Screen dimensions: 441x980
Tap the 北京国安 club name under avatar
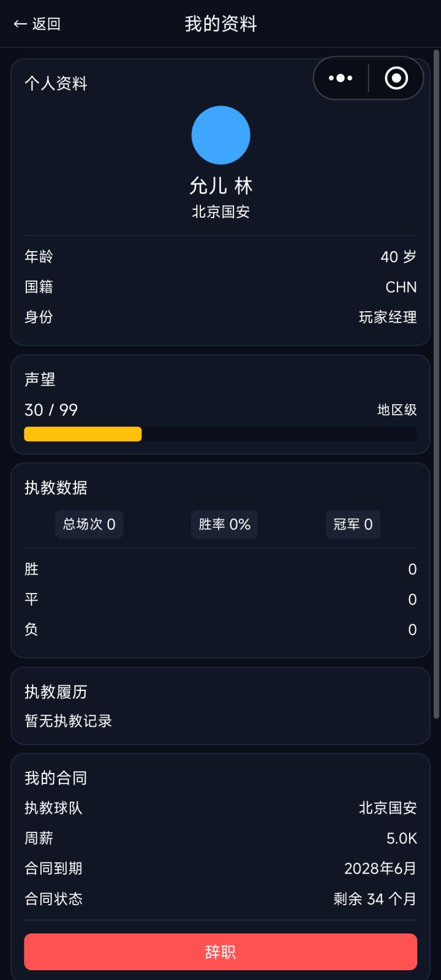[x=221, y=212]
